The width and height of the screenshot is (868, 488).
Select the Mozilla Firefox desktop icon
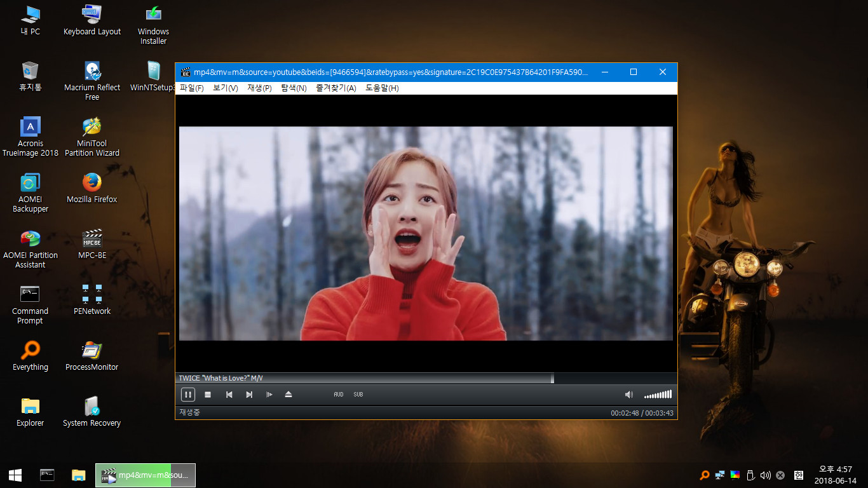point(92,188)
